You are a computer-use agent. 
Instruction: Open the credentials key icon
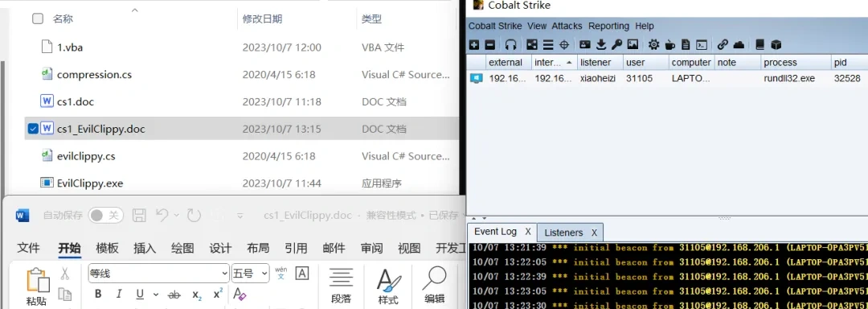pos(616,45)
